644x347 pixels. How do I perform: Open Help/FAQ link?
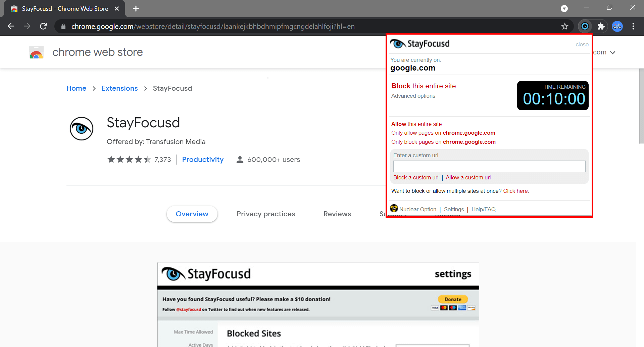coord(483,209)
